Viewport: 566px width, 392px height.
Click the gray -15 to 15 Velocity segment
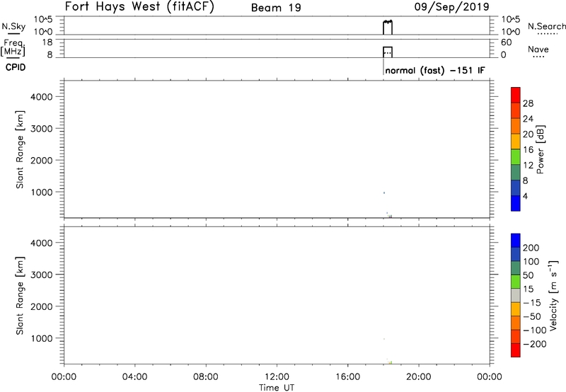point(516,295)
